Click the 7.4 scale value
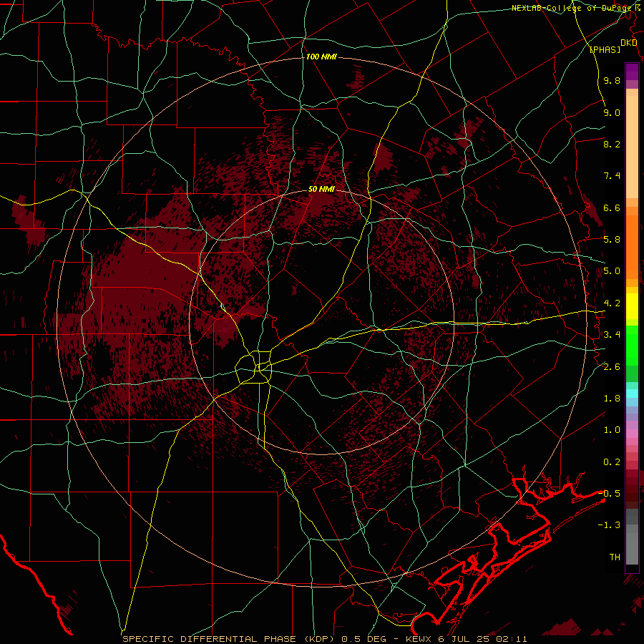The width and height of the screenshot is (644, 644). [612, 176]
